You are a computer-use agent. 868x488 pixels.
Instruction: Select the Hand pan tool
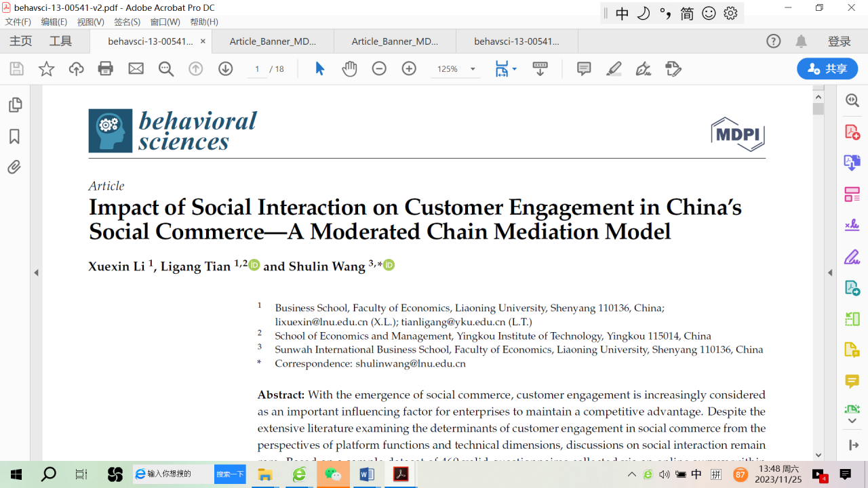(x=349, y=68)
